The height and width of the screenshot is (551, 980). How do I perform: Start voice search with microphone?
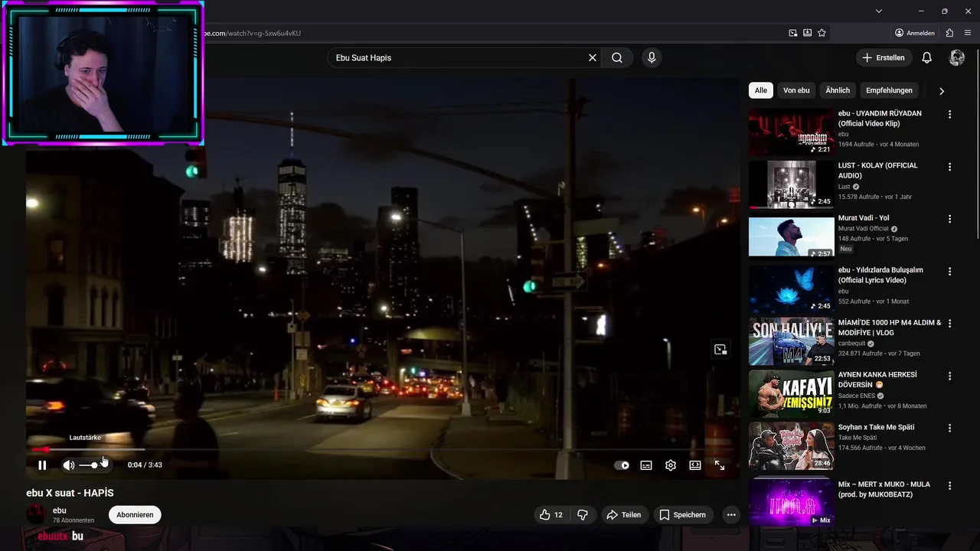652,57
